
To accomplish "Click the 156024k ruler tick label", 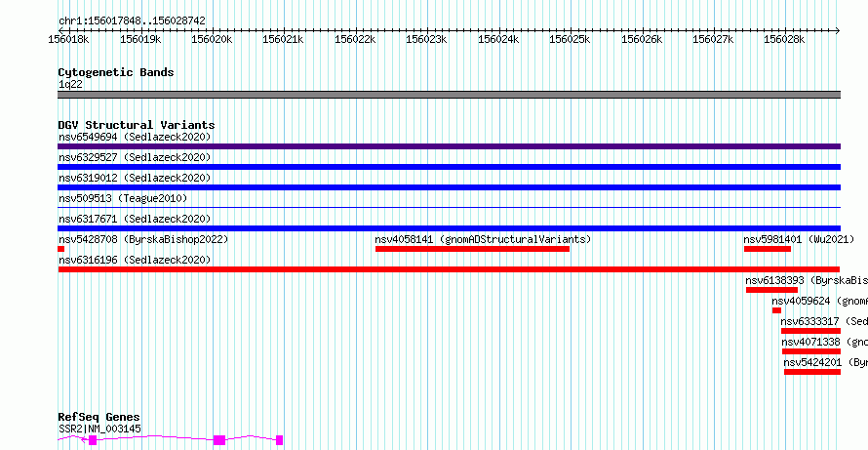I will click(500, 39).
